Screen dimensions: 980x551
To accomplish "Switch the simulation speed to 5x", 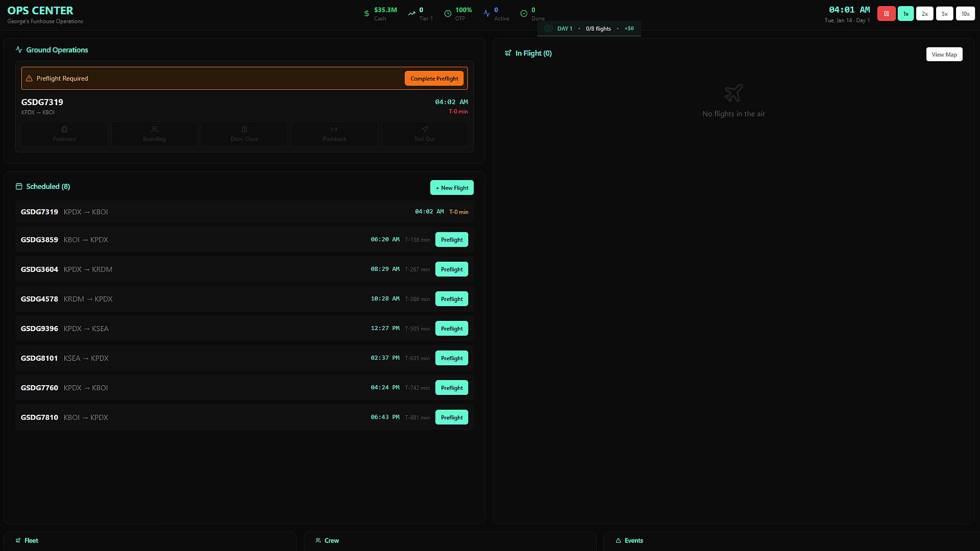I will (x=944, y=14).
